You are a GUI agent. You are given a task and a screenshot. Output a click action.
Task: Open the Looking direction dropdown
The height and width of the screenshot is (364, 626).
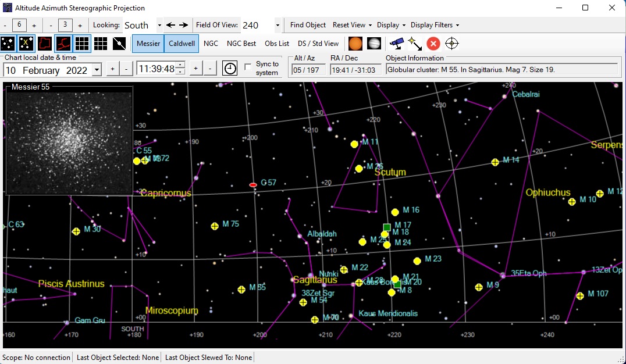[x=159, y=25]
